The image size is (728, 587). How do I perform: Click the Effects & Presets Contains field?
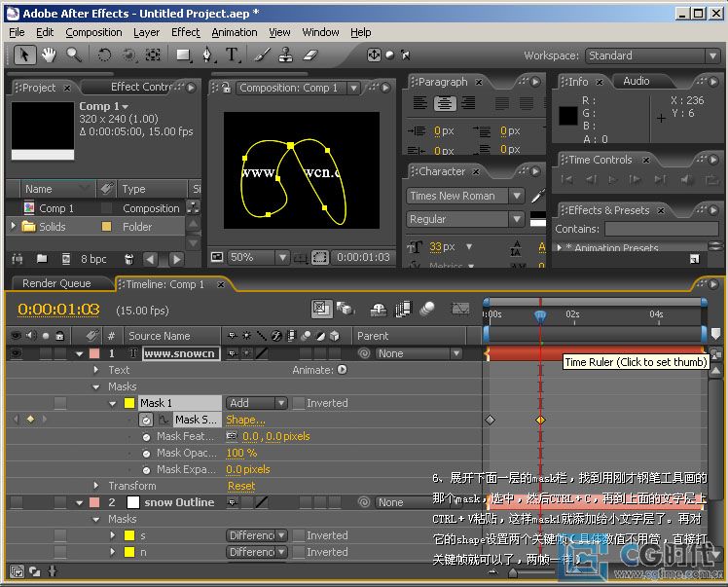click(662, 229)
